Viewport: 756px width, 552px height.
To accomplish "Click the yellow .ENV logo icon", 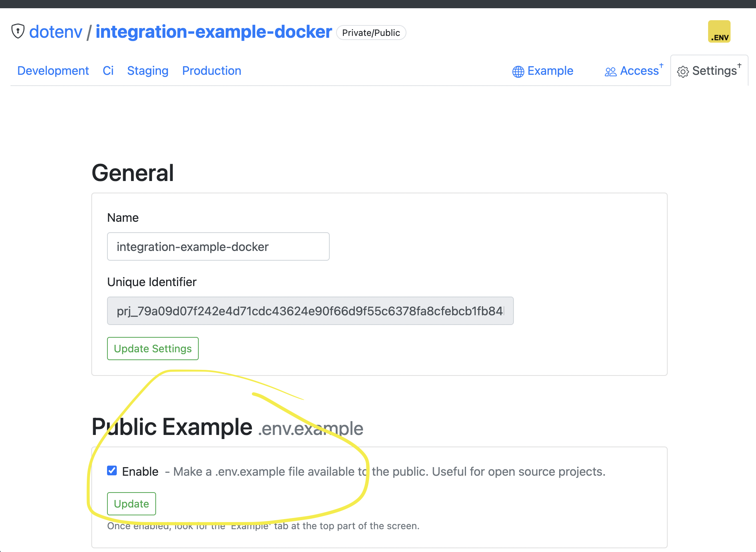I will (719, 32).
